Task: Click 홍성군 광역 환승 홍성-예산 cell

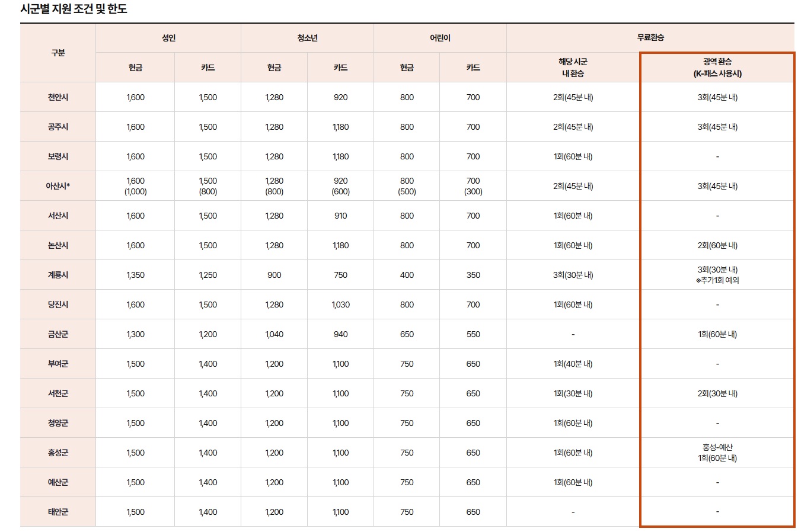Action: 717,453
